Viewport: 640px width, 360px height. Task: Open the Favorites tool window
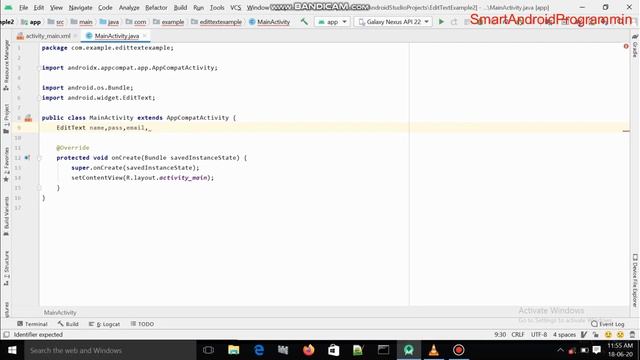click(x=6, y=164)
